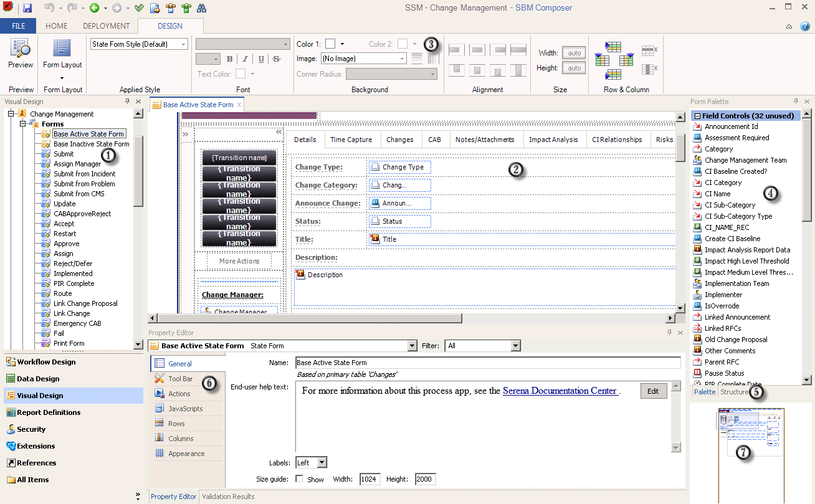Viewport: 815px width, 504px height.
Task: Click the green checkmark Validate icon
Action: point(139,8)
